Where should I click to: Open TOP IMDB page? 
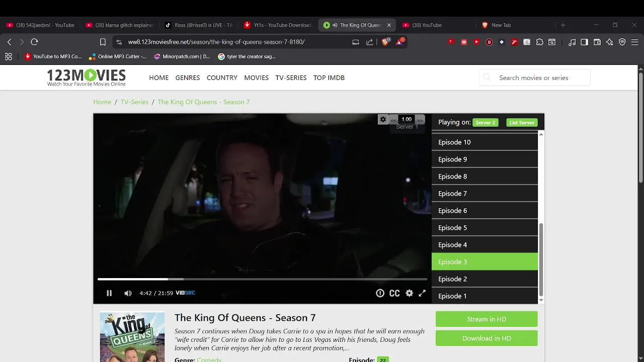[329, 77]
